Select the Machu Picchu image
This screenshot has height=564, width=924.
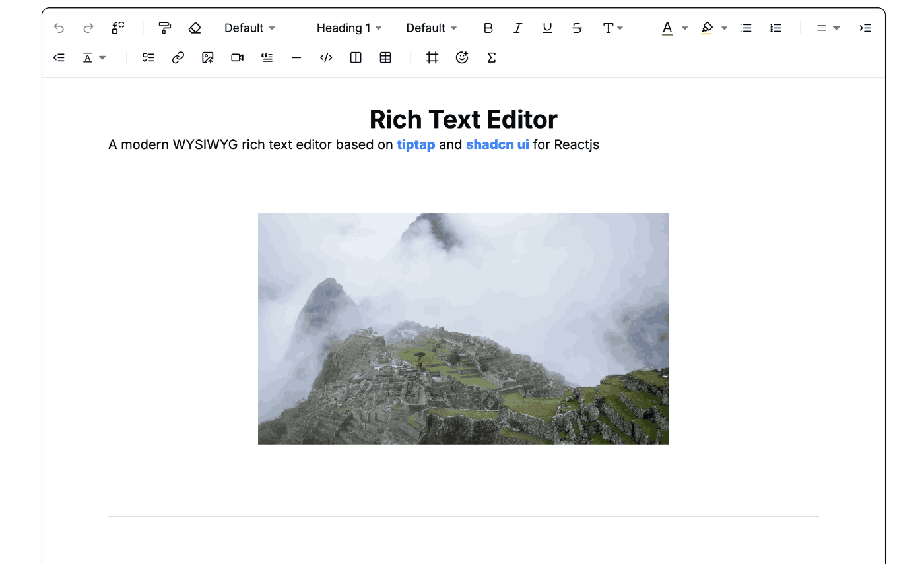pyautogui.click(x=463, y=329)
